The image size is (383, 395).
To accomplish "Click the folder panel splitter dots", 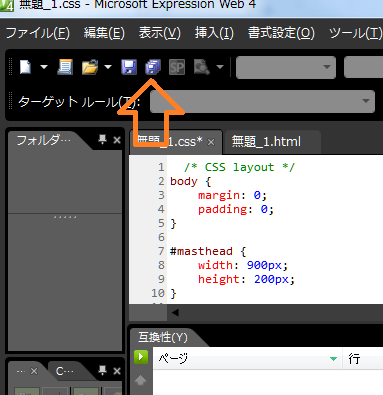I will pos(65,217).
